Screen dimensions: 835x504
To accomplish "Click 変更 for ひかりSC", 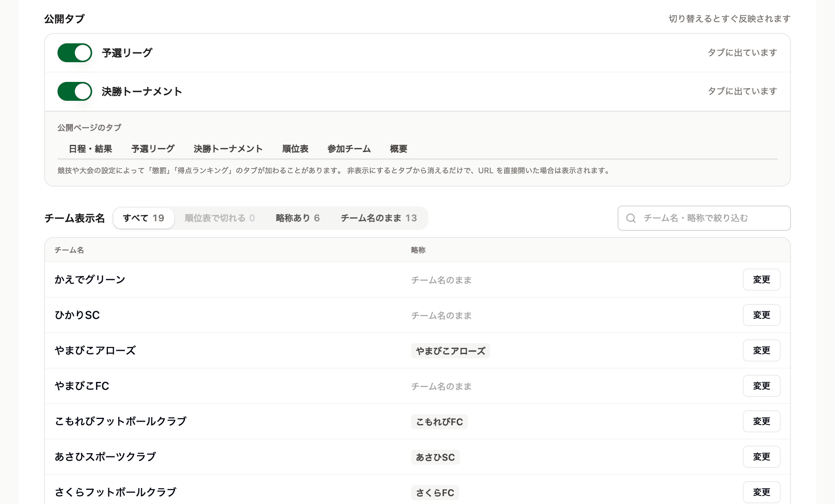I will coord(762,315).
